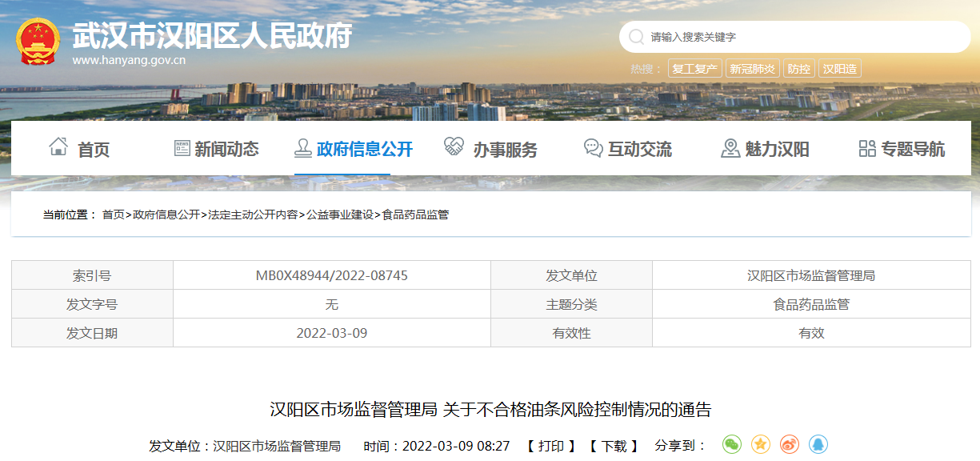Select the 无 document number cell

(332, 304)
